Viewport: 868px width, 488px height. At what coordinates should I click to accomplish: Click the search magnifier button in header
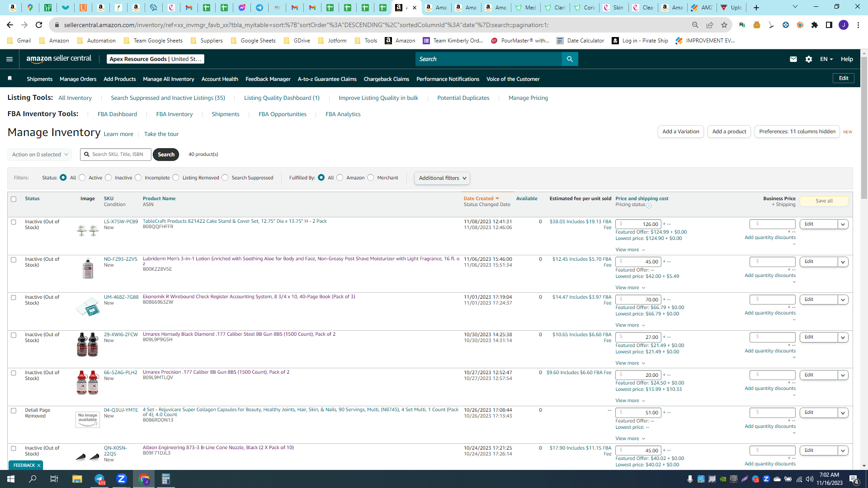pyautogui.click(x=570, y=59)
